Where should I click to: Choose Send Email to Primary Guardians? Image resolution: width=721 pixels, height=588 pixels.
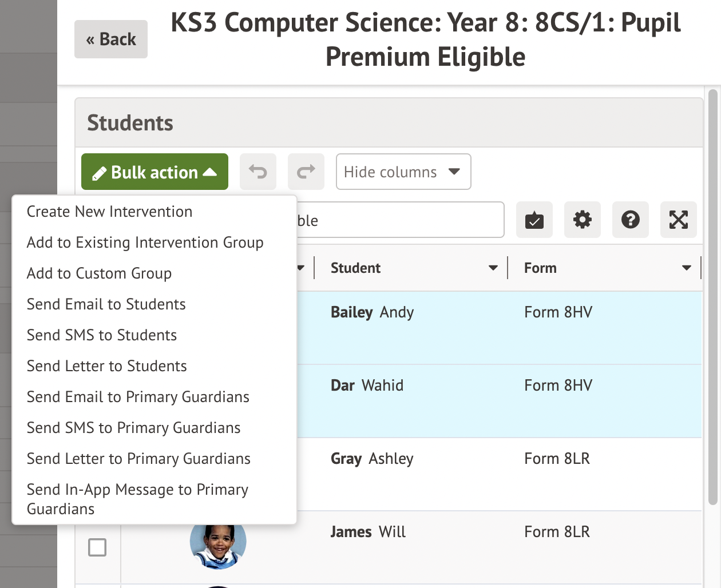(138, 397)
